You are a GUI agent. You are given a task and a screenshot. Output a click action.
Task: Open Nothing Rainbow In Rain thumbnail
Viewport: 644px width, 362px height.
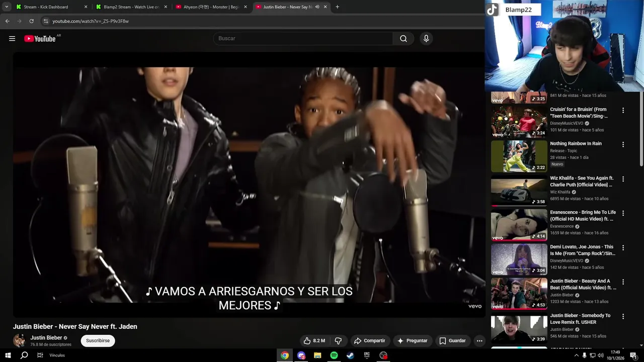pyautogui.click(x=519, y=156)
